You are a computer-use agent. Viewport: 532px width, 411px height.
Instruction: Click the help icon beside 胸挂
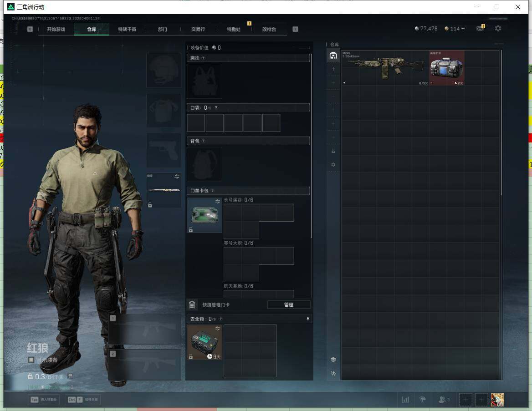pos(203,58)
